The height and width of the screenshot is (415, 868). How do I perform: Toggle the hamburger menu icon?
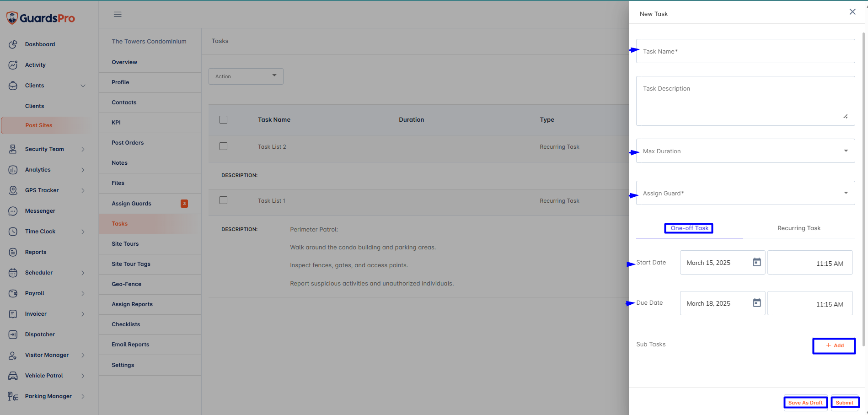click(118, 14)
